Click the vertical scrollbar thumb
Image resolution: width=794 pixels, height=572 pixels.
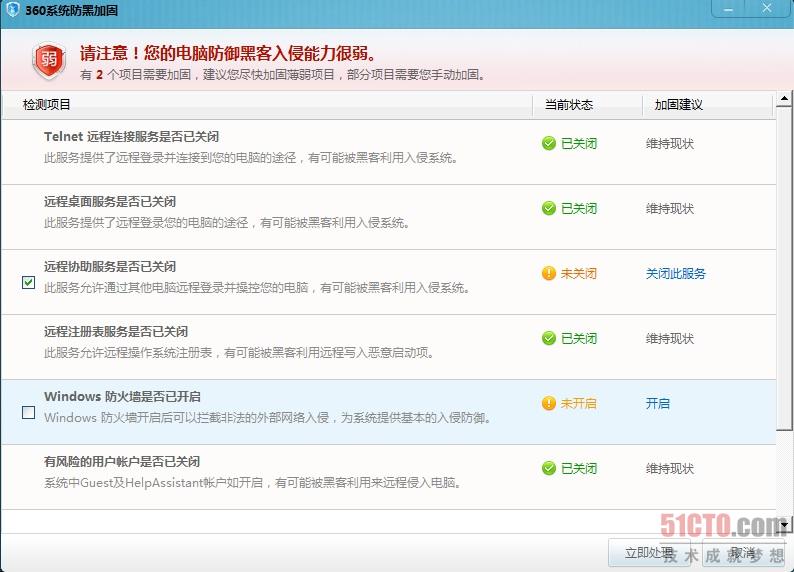tap(784, 268)
